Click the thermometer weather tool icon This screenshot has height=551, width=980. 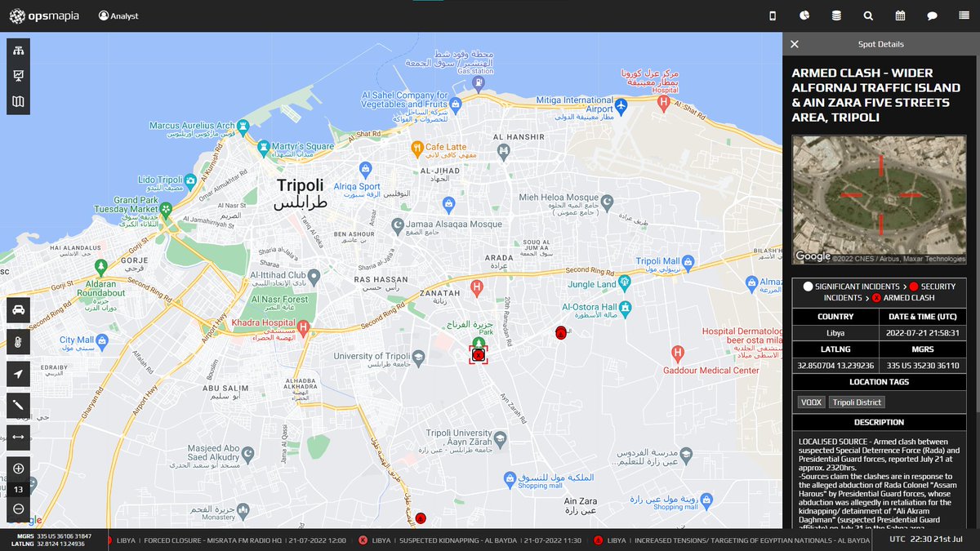(18, 341)
